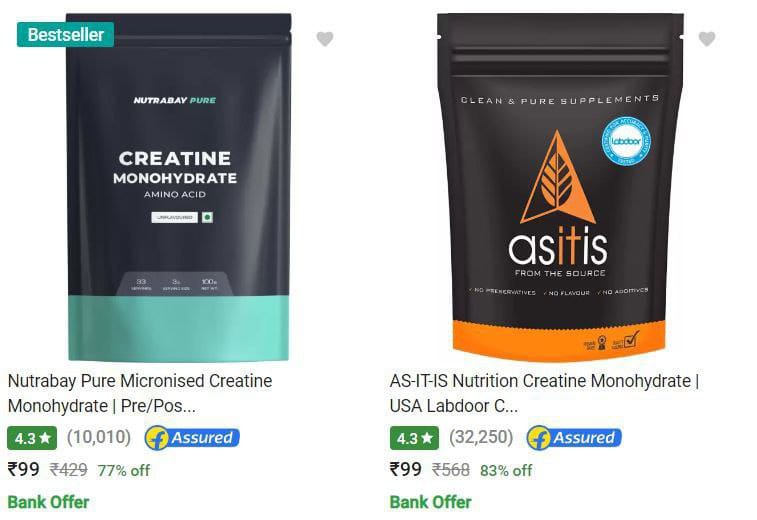This screenshot has width=757, height=520.
Task: Open AS-IT-IS creatine pouch product image
Action: [x=560, y=187]
